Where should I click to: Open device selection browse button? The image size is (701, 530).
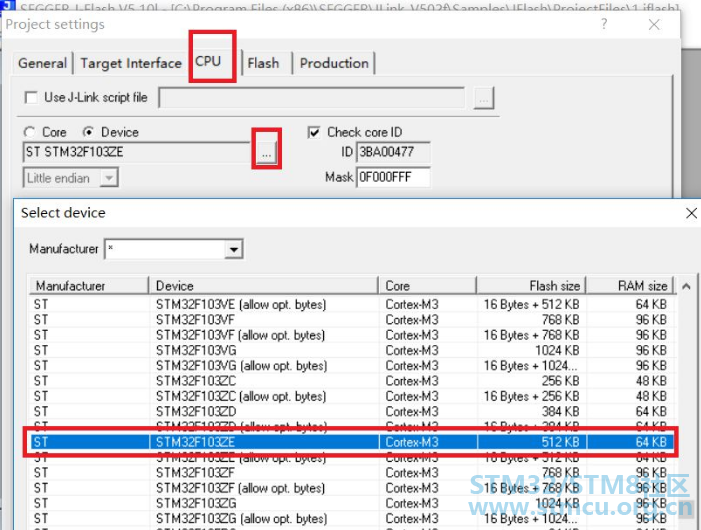click(x=266, y=152)
